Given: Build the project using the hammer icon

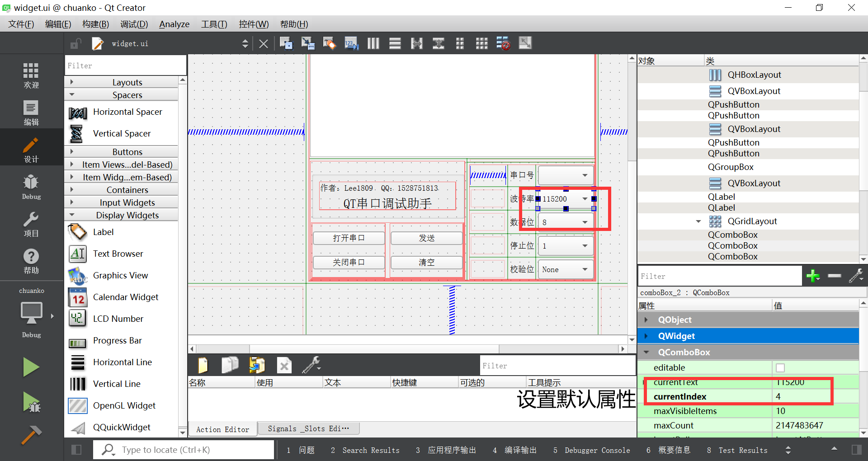Looking at the screenshot, I should (31, 435).
